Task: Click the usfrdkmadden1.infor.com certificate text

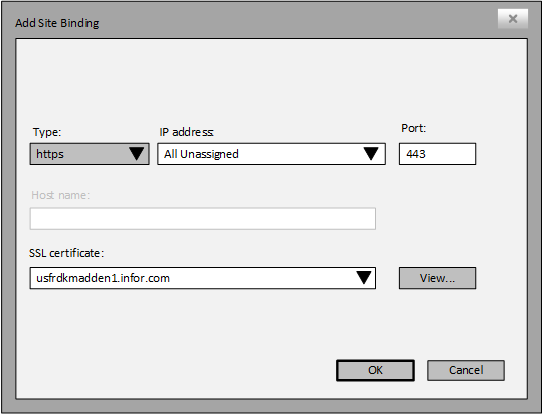Action: pyautogui.click(x=103, y=278)
